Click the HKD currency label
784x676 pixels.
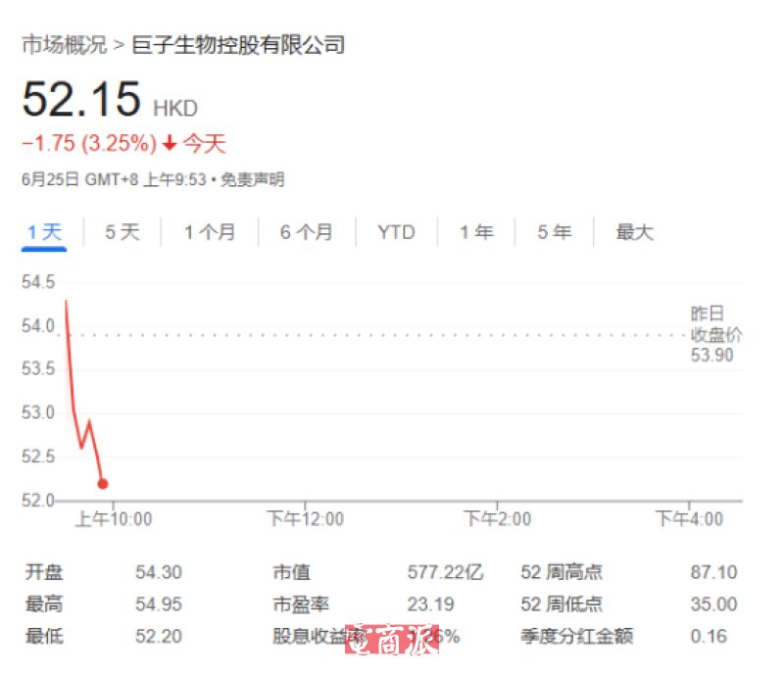(175, 109)
